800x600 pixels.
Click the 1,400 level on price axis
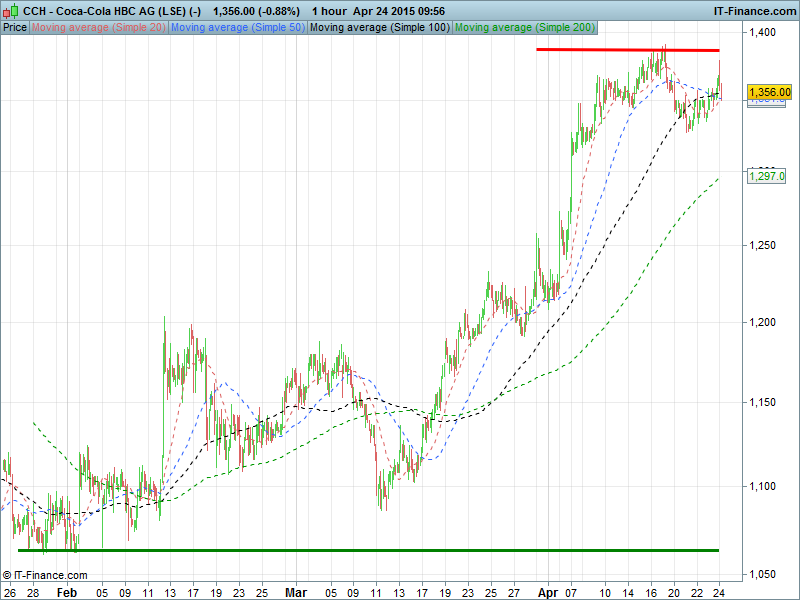[765, 33]
